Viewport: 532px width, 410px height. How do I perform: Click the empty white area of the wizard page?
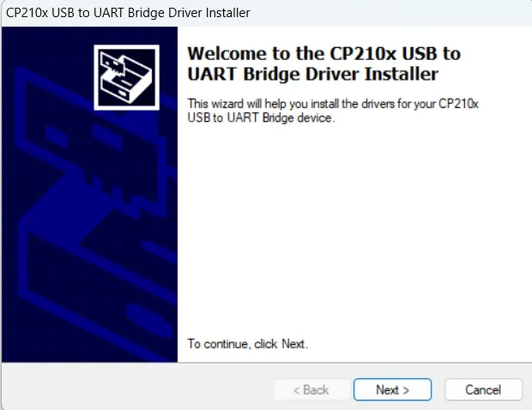[x=353, y=231]
